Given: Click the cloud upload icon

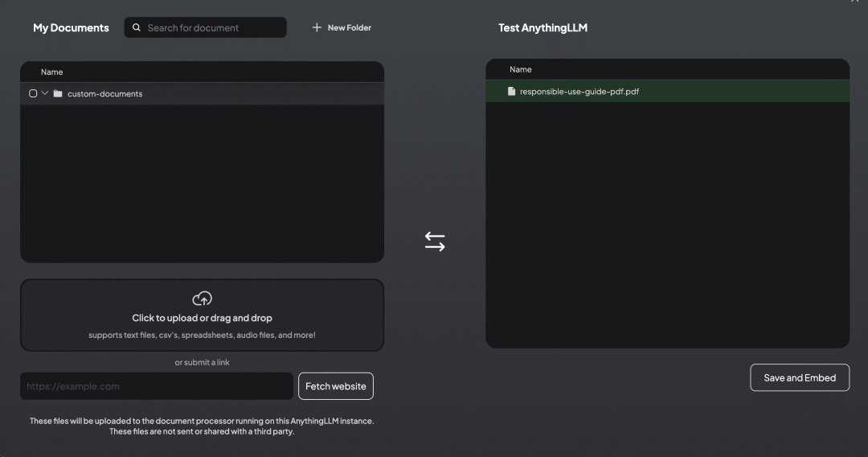Looking at the screenshot, I should [x=202, y=298].
